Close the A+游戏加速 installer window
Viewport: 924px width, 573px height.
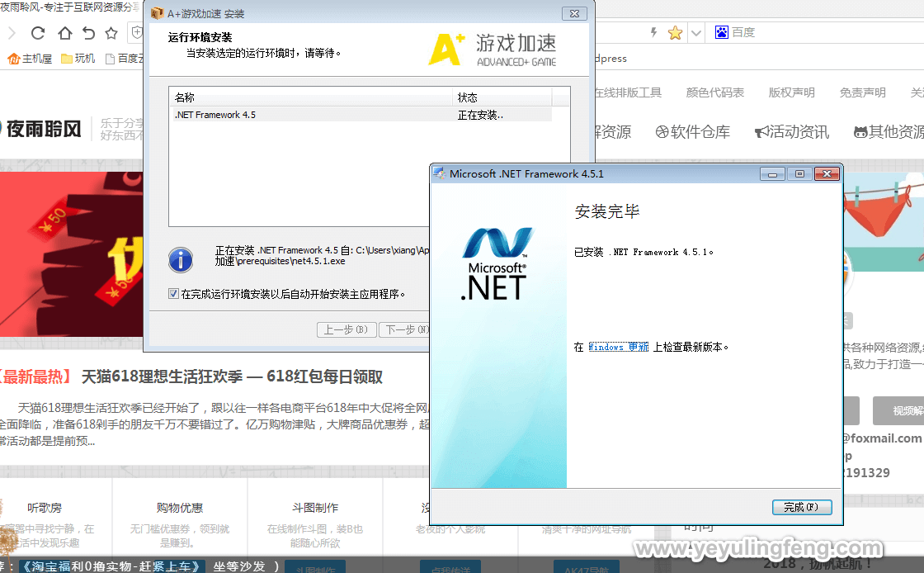(574, 13)
